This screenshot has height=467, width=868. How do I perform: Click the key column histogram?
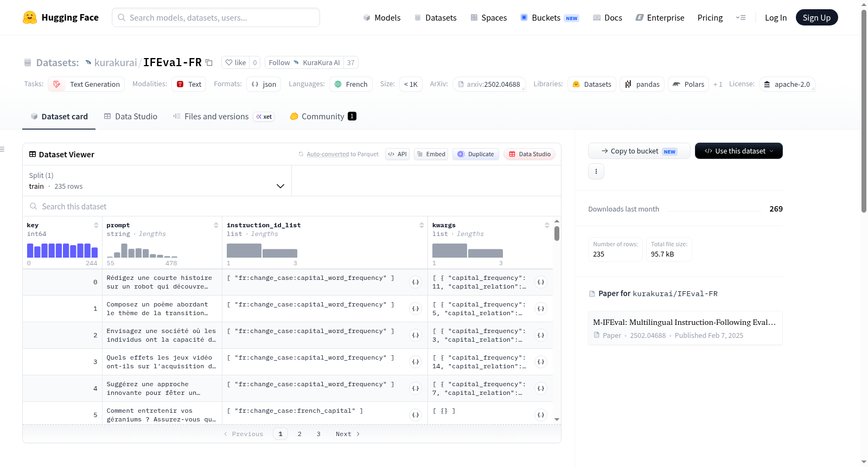[62, 250]
